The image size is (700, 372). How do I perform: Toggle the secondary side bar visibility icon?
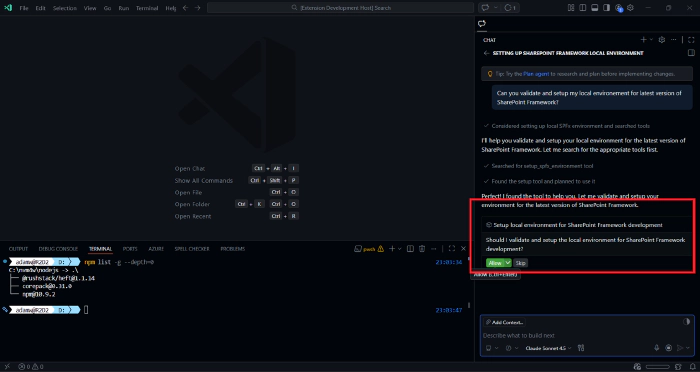point(606,8)
